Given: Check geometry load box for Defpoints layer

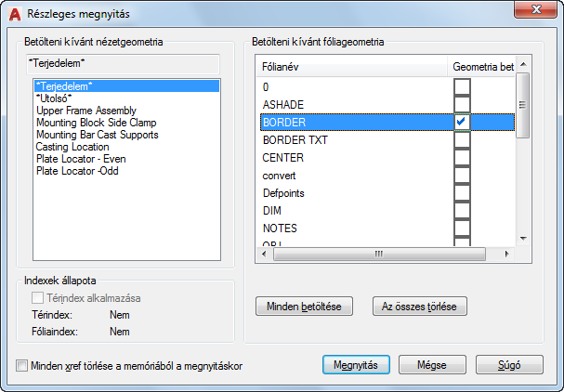Looking at the screenshot, I should click(x=462, y=193).
